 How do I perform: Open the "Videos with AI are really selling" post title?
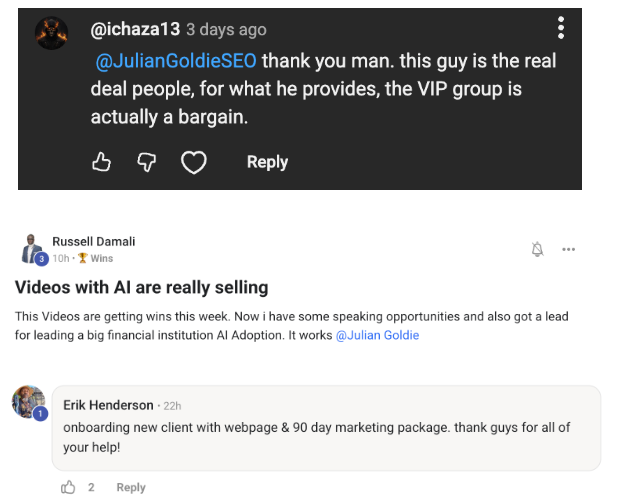(142, 288)
